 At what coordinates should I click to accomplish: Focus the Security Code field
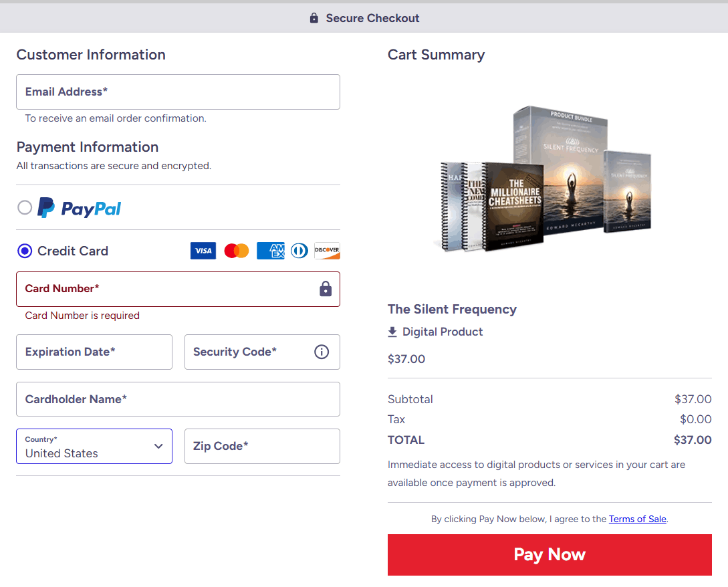click(262, 352)
